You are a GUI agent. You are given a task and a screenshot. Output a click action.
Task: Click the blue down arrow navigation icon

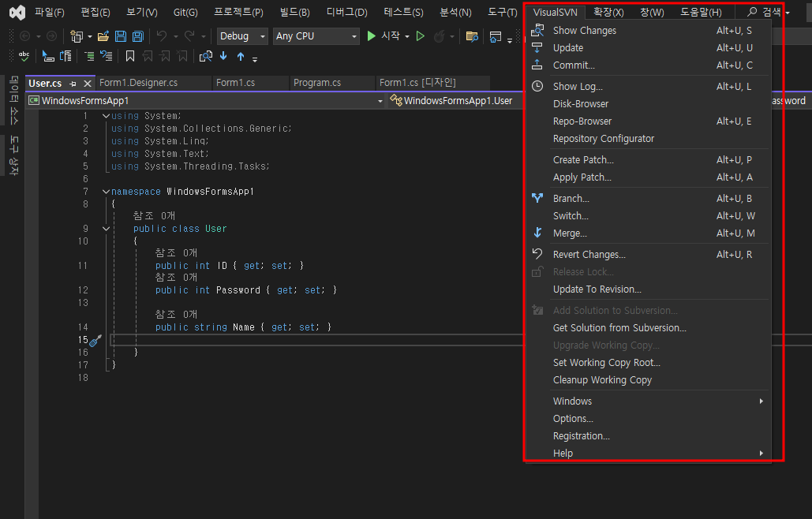pos(223,56)
